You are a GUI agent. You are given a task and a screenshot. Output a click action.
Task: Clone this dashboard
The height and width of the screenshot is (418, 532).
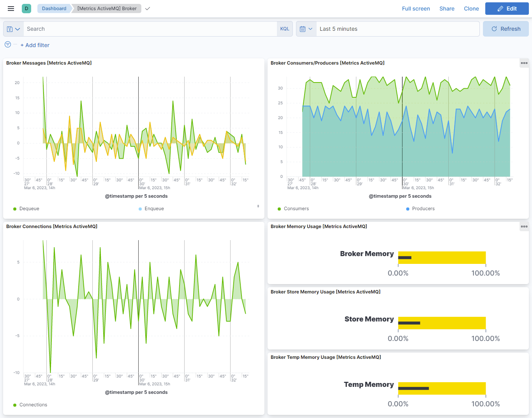click(x=471, y=9)
